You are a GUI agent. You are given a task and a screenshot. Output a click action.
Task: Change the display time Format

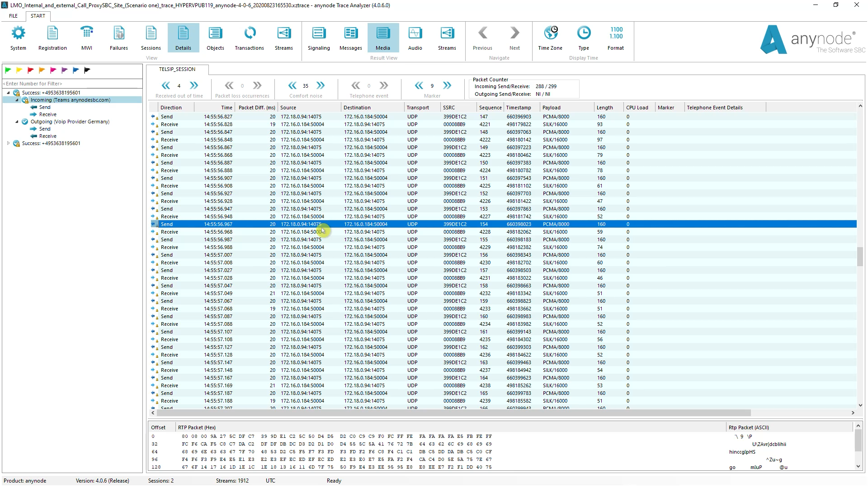click(616, 38)
